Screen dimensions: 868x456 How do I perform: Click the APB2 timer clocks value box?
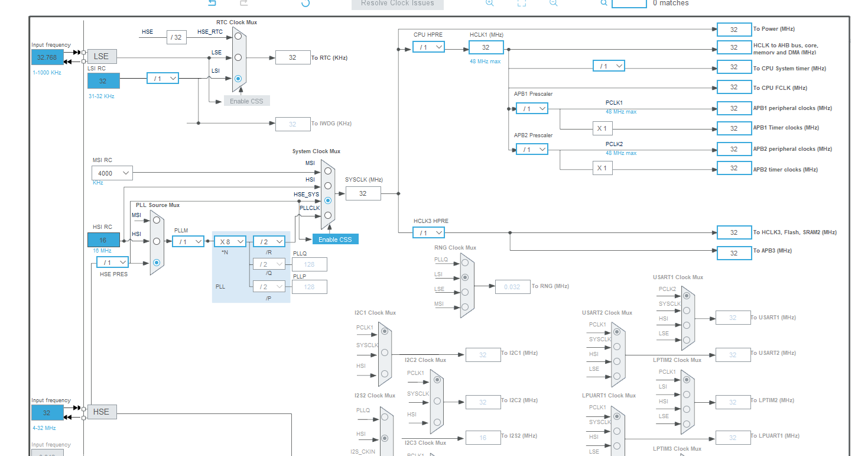(x=734, y=168)
